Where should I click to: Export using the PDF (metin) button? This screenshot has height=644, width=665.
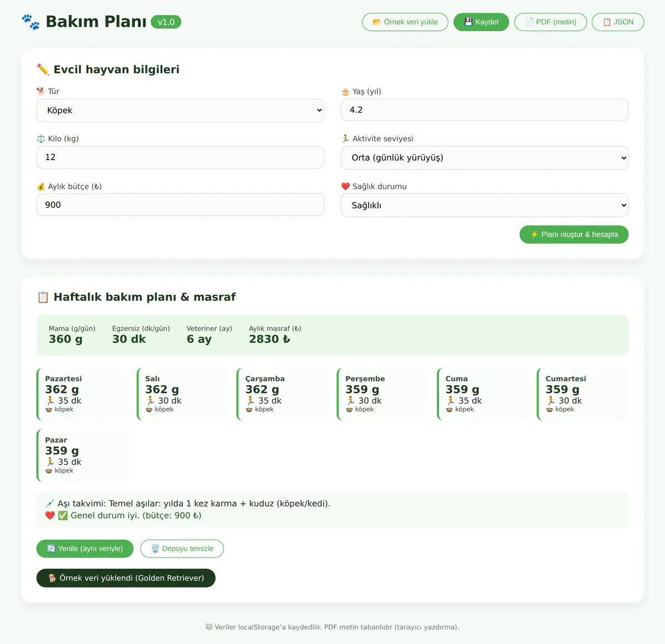[x=550, y=22]
